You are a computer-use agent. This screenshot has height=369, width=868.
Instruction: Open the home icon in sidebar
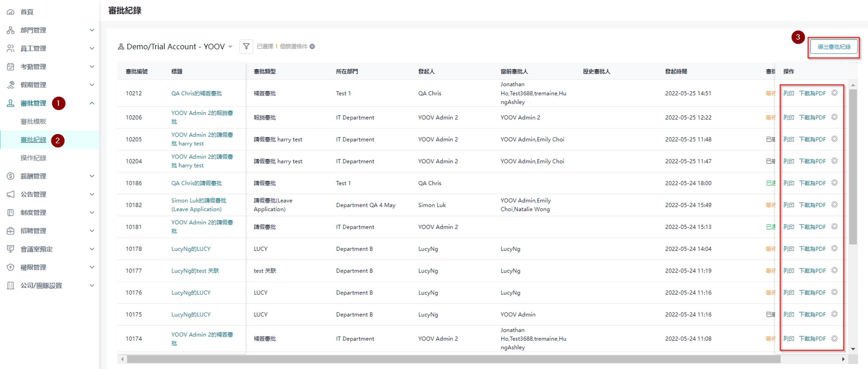(x=11, y=12)
